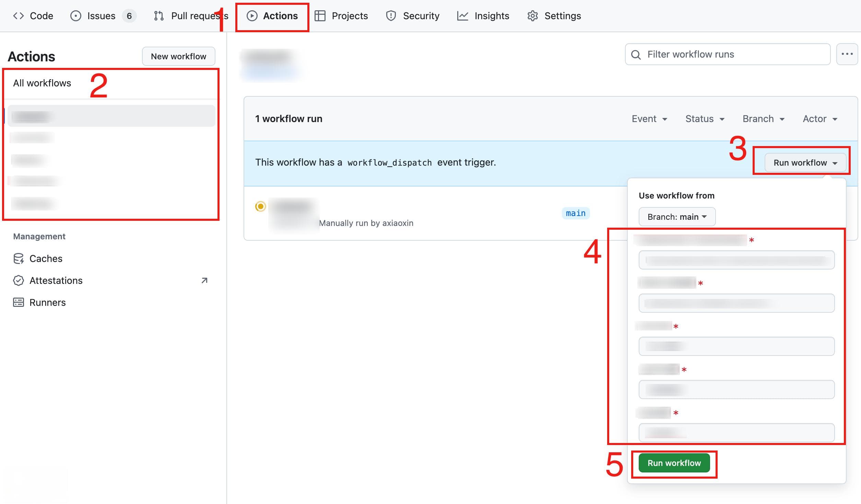Click the Security shield icon
Viewport: 861px width, 504px height.
(x=391, y=16)
